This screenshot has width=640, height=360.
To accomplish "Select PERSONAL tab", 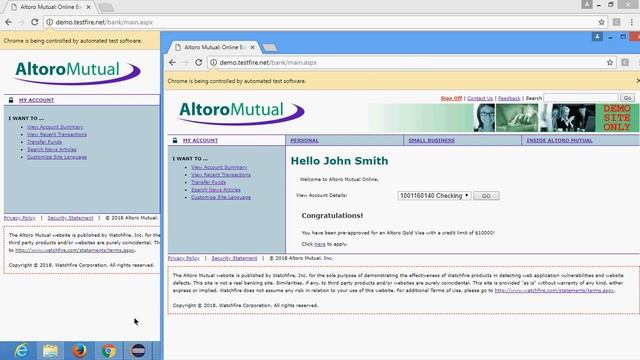I will tap(304, 140).
